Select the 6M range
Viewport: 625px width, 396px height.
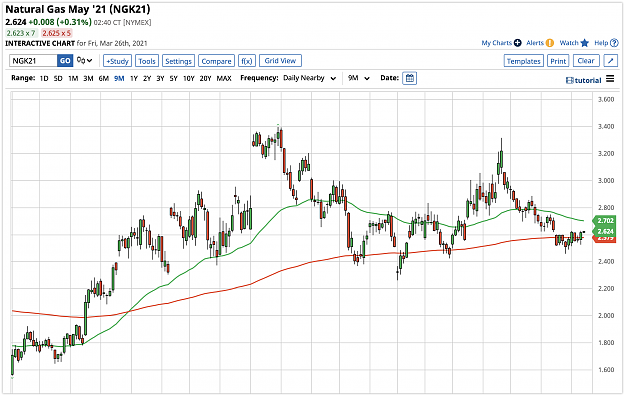point(104,78)
